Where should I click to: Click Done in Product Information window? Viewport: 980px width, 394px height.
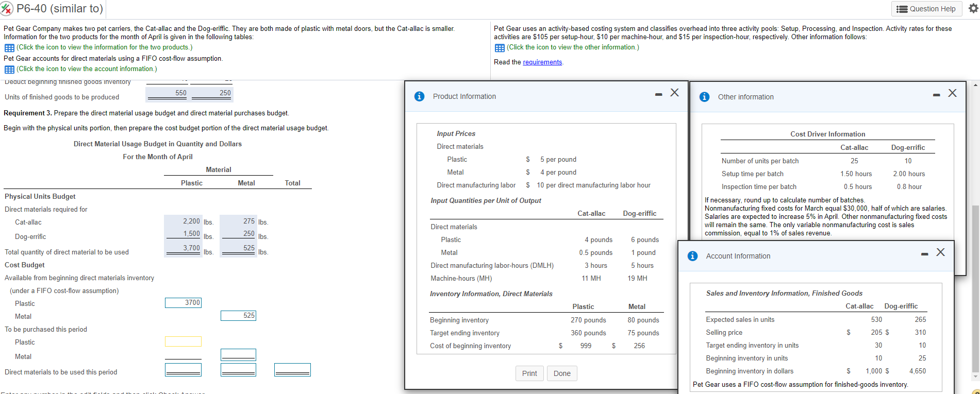pyautogui.click(x=562, y=373)
